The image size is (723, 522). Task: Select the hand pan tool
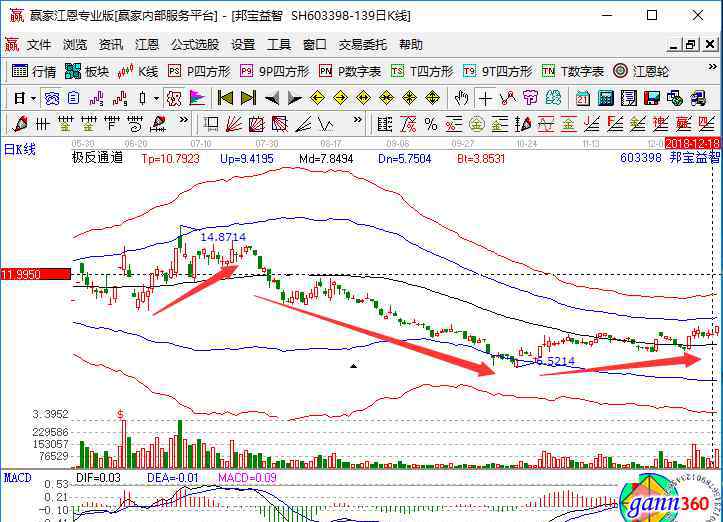pyautogui.click(x=461, y=98)
